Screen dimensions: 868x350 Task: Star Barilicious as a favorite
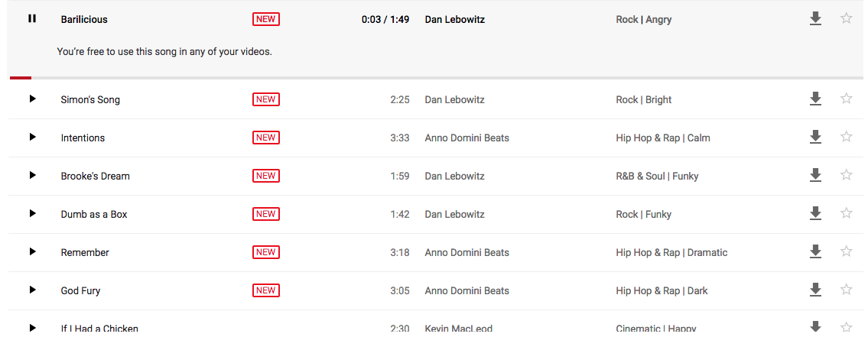pyautogui.click(x=846, y=18)
